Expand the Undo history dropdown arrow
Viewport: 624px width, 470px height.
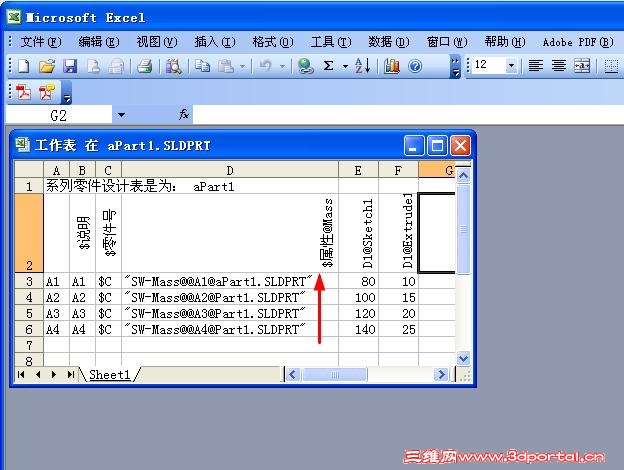pyautogui.click(x=282, y=66)
